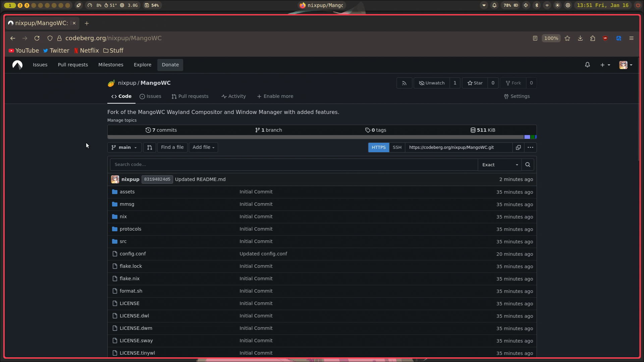
Task: Click the compare branches icon
Action: click(x=150, y=147)
